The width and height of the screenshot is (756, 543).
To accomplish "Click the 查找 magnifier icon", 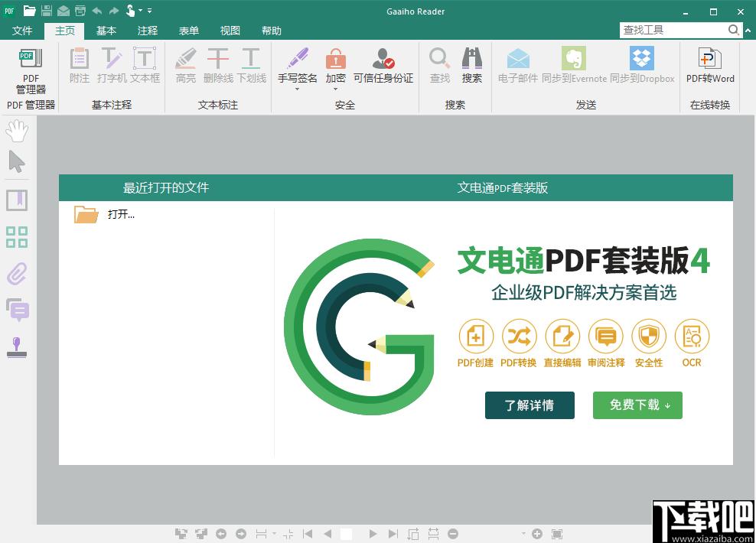I will 440,58.
